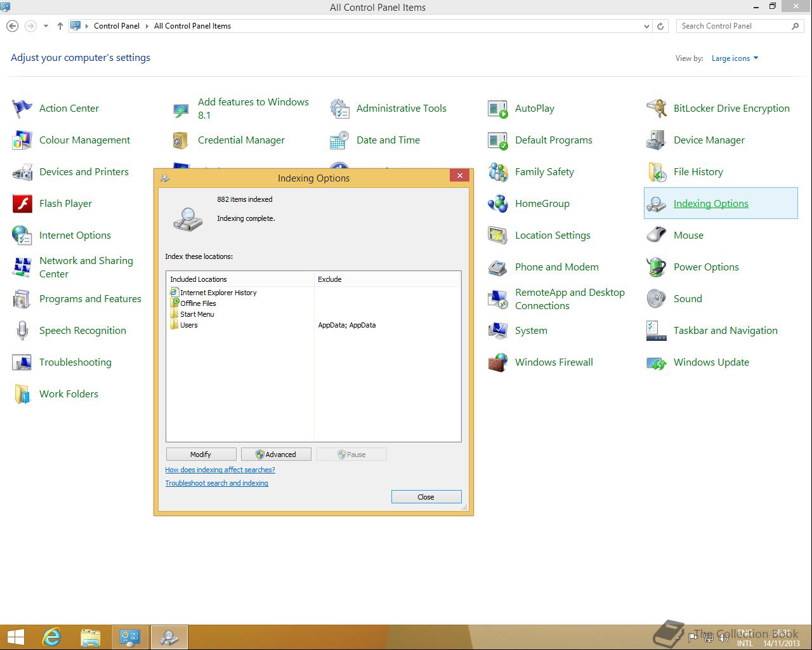Click the Exclude column header

point(388,279)
